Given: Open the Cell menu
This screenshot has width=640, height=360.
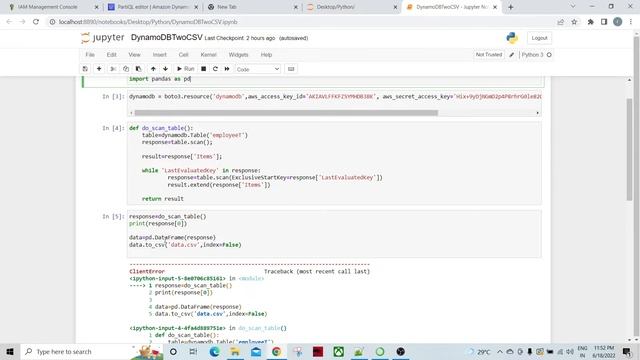Looking at the screenshot, I should pyautogui.click(x=183, y=55).
